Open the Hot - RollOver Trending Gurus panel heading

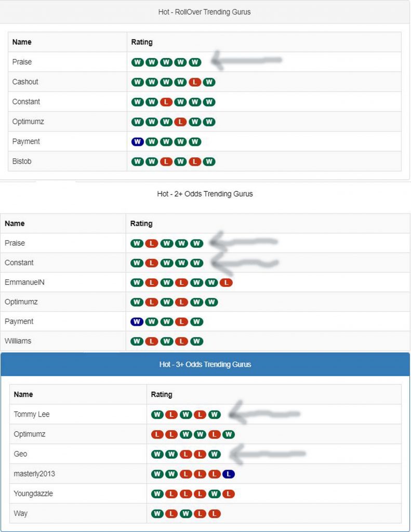coord(204,12)
